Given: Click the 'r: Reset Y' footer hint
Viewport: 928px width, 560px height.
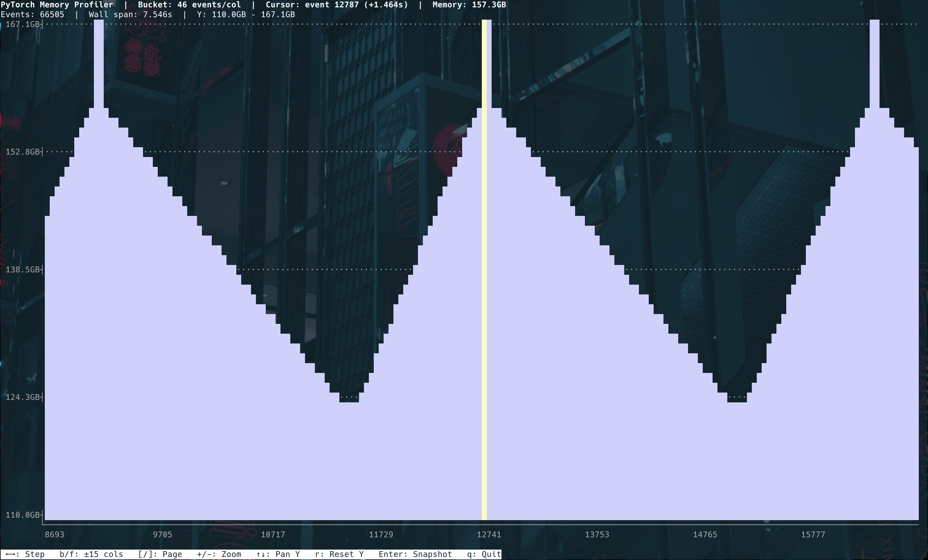Looking at the screenshot, I should (x=339, y=554).
